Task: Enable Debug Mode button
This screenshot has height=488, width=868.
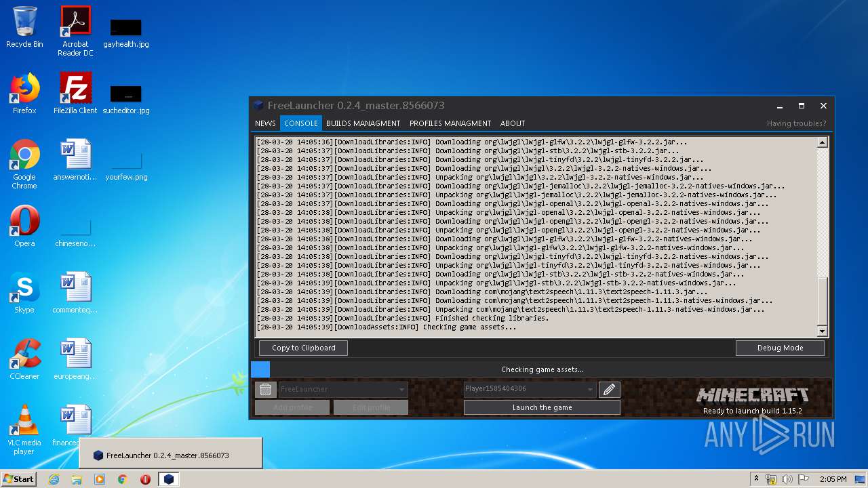Action: point(780,348)
